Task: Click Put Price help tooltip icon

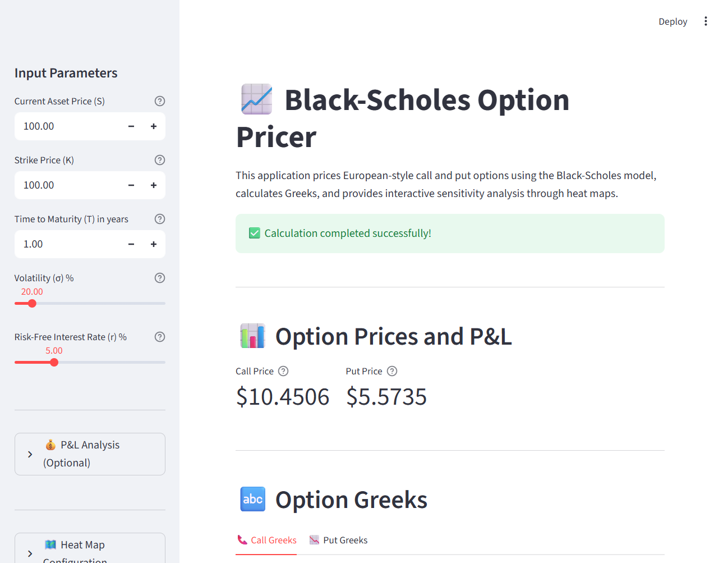Action: click(x=392, y=371)
